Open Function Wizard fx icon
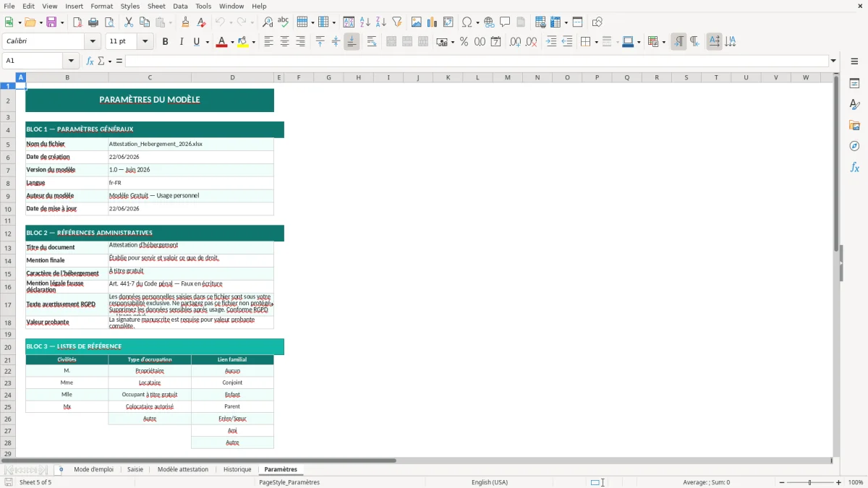The height and width of the screenshot is (488, 868). click(x=90, y=61)
